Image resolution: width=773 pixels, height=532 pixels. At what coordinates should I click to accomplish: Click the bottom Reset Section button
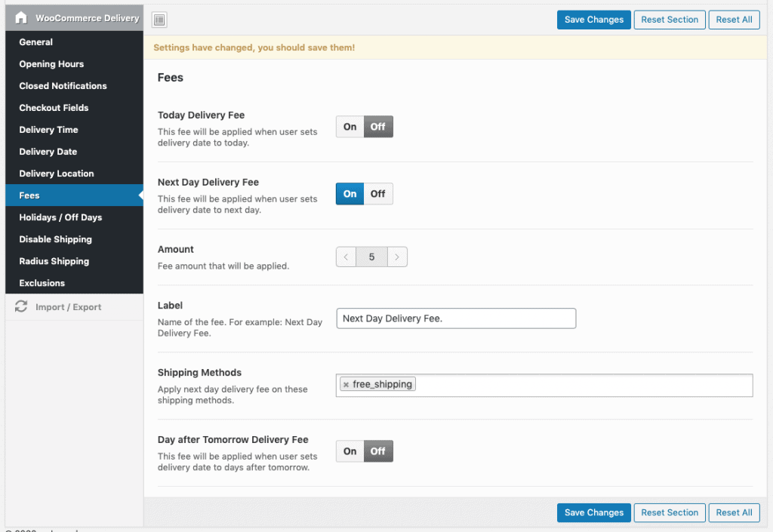[670, 512]
